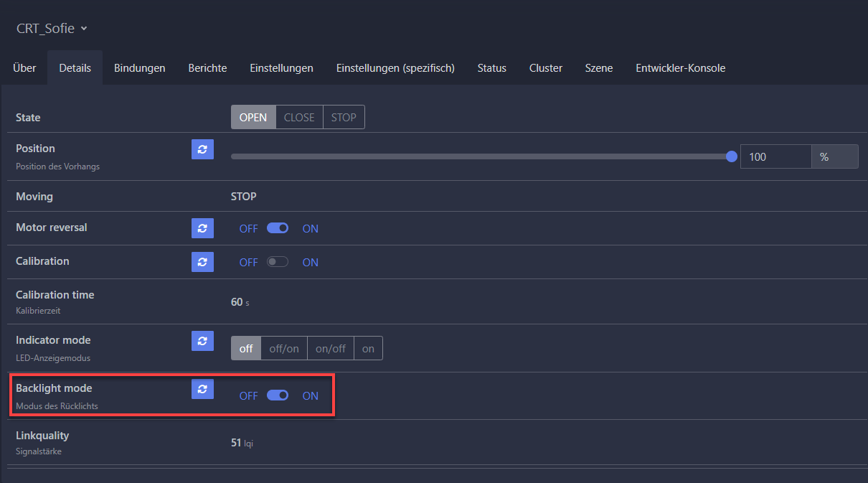868x483 pixels.
Task: Refresh the Indicator mode value
Action: tap(202, 341)
